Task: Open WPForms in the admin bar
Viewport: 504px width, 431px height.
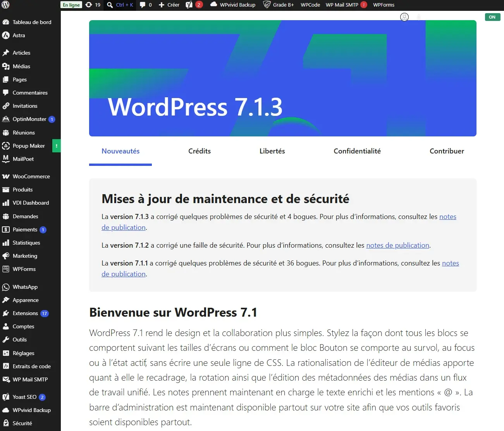Action: pyautogui.click(x=384, y=5)
